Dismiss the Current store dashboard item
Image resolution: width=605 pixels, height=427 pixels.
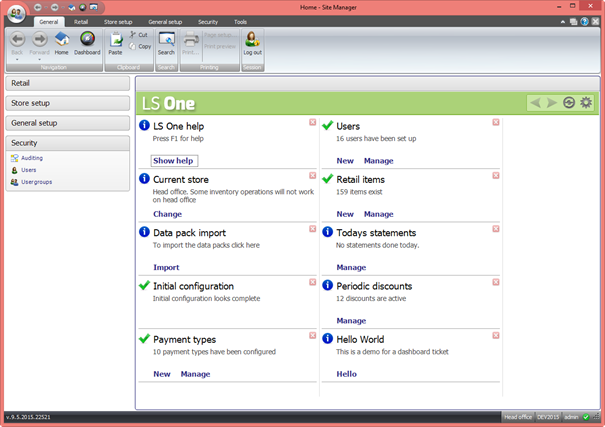click(313, 176)
